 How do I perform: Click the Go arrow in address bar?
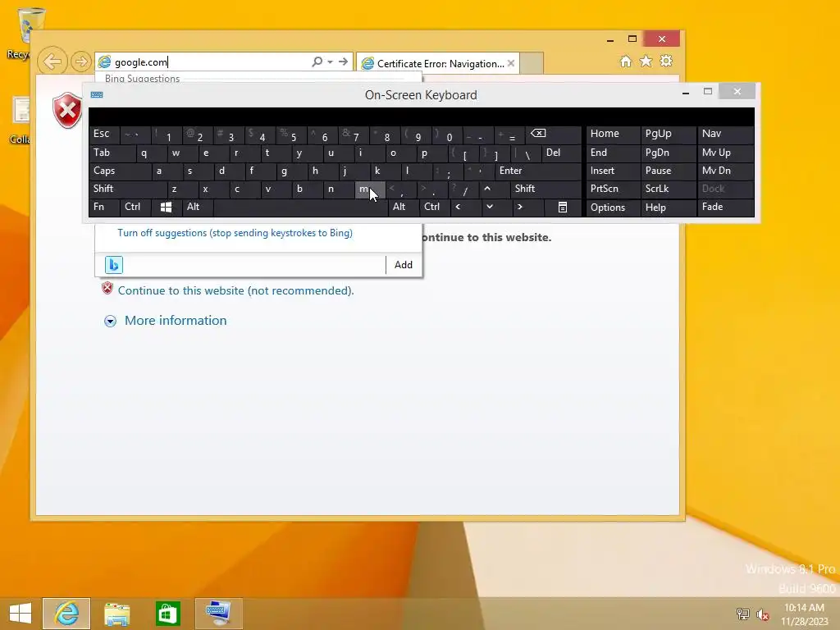343,62
